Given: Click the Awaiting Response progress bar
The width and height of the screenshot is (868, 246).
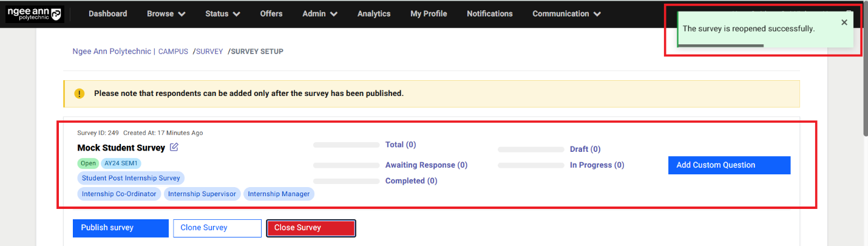Looking at the screenshot, I should (x=346, y=165).
